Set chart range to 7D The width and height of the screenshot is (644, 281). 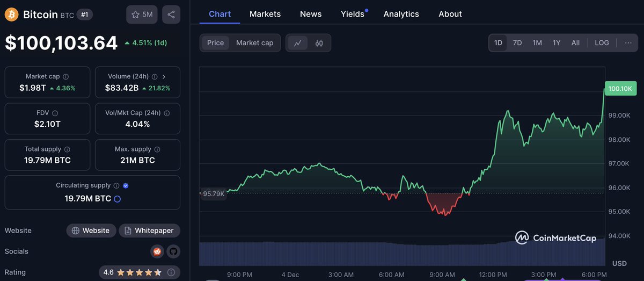(517, 43)
